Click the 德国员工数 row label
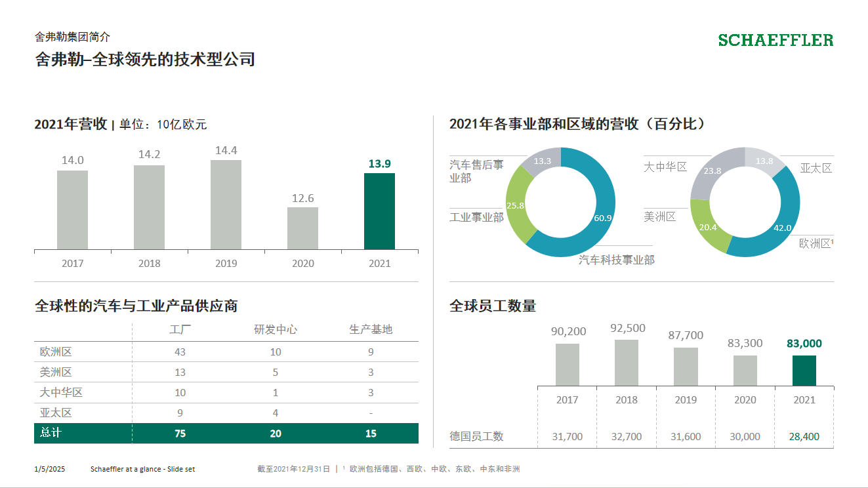Screen dimensions: 868x488 pos(477,436)
